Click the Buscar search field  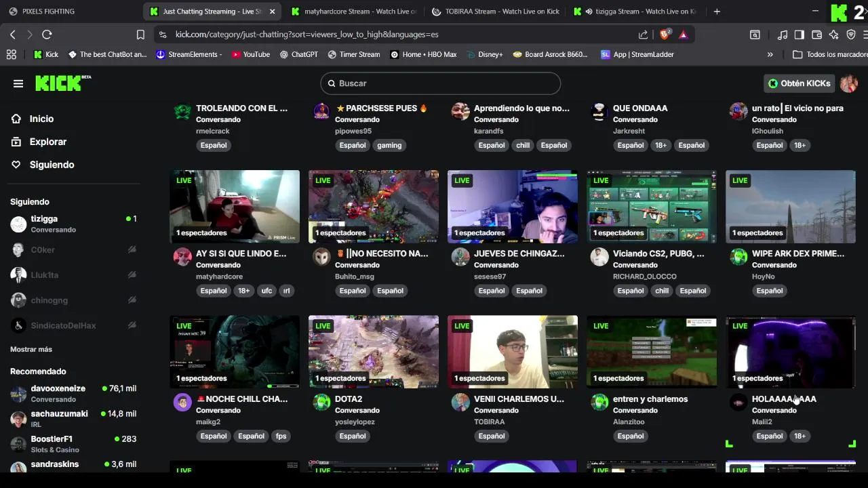click(441, 83)
